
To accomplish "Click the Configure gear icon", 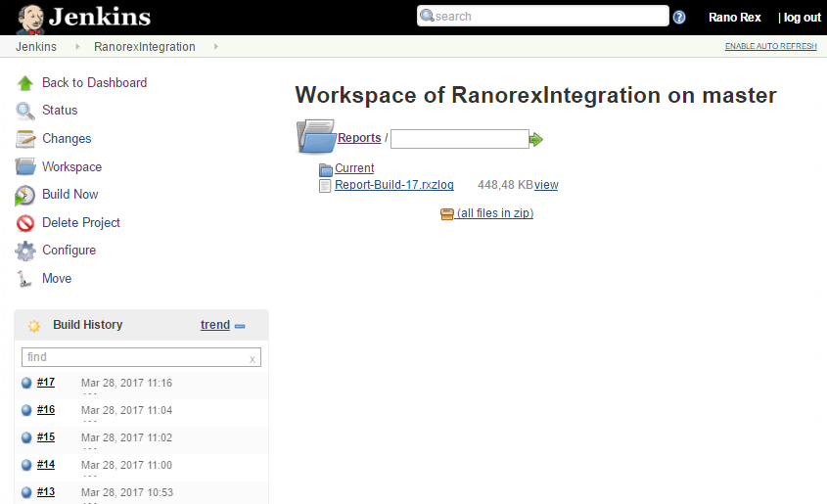I will 24,251.
